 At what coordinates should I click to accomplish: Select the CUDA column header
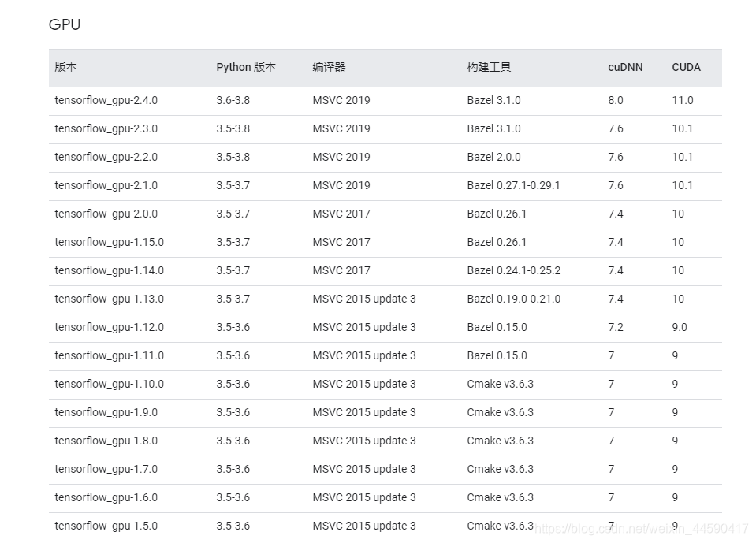tap(686, 67)
